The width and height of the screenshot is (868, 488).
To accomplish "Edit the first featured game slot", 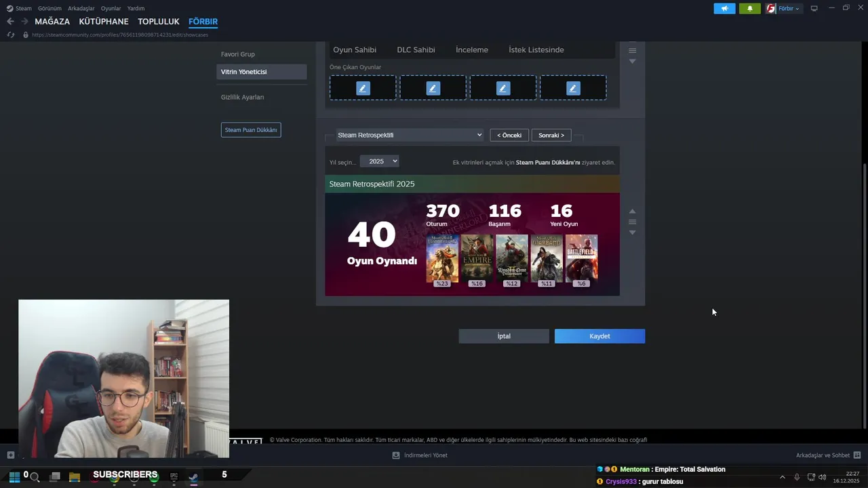I will point(363,88).
